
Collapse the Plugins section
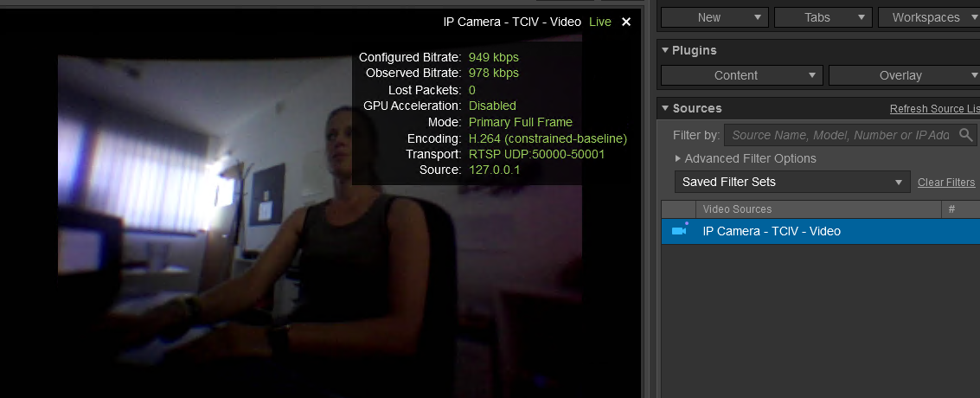(665, 50)
